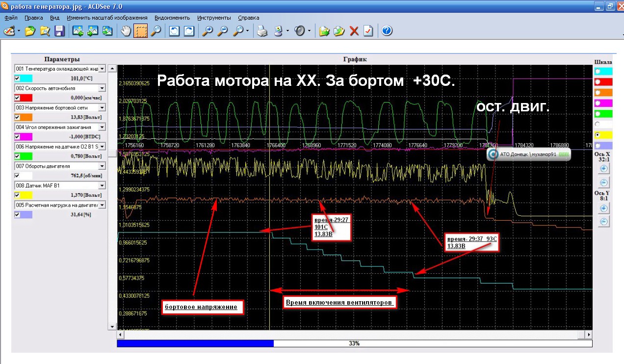This screenshot has height=364, width=624.
Task: Click the blue progress bar at 33%
Action: point(195,344)
